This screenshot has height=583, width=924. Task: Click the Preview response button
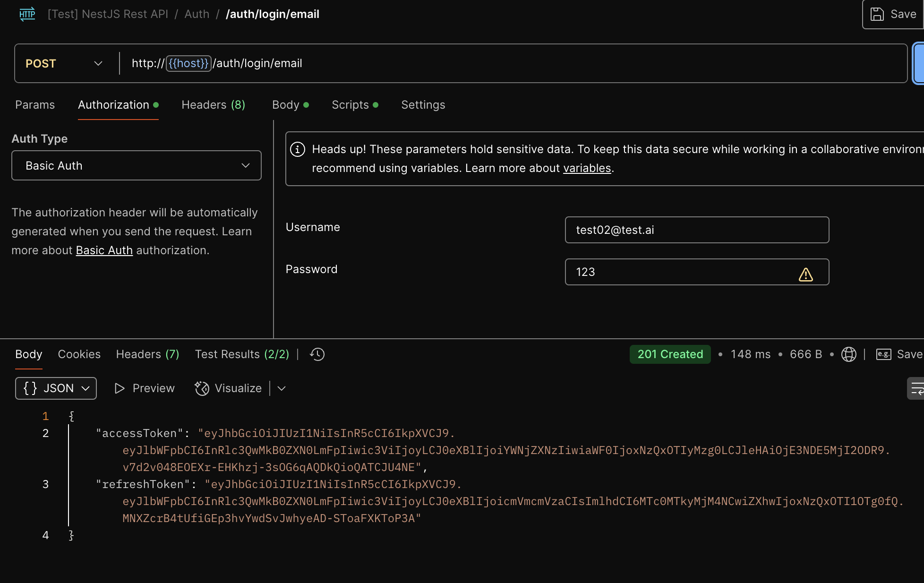click(145, 388)
